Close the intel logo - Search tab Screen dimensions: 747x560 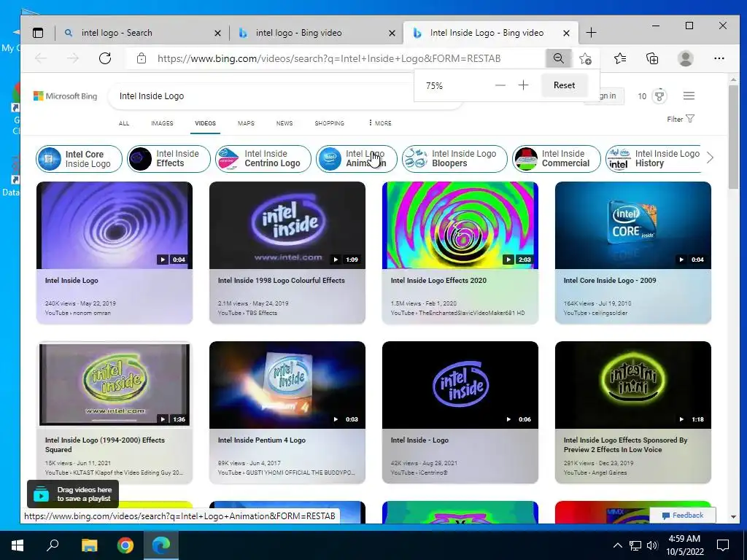217,34
